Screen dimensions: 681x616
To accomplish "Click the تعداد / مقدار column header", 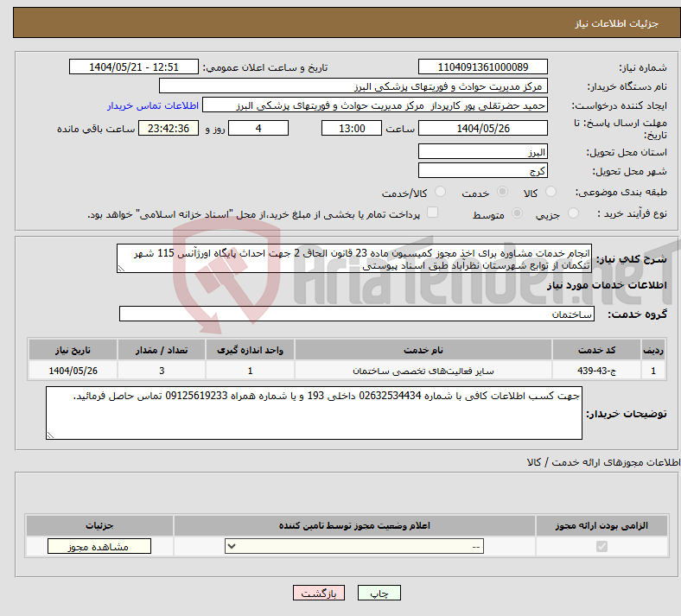I will 162,350.
